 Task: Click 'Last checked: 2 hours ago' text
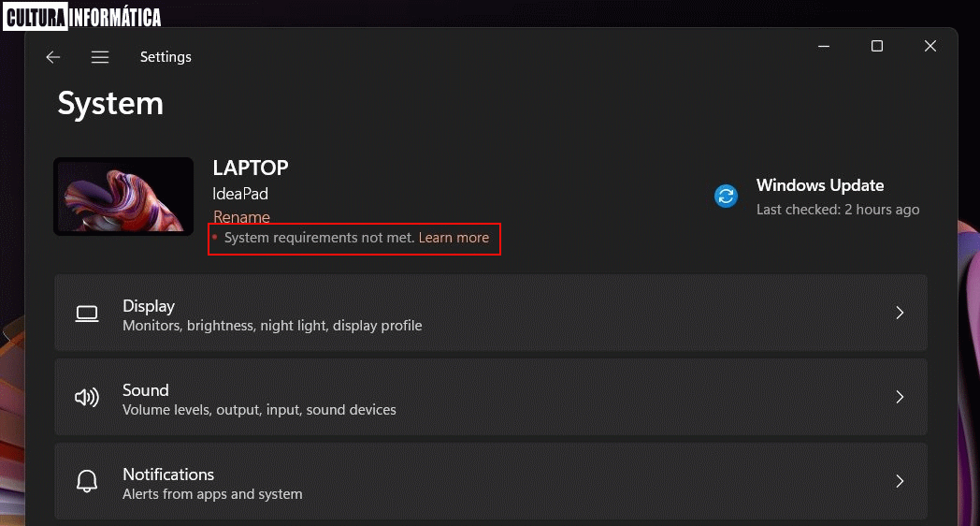(838, 210)
